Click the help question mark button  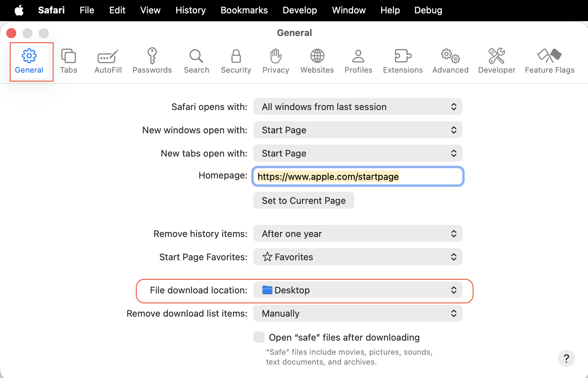point(566,359)
